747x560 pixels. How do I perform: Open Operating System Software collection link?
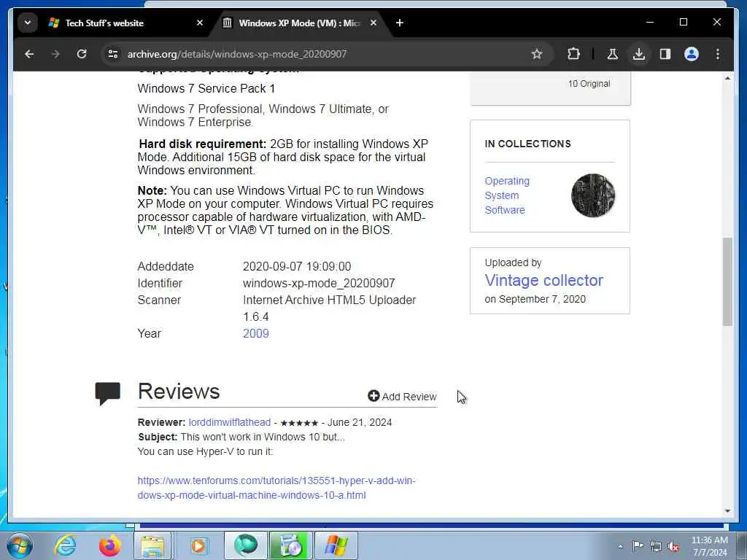[x=507, y=195]
